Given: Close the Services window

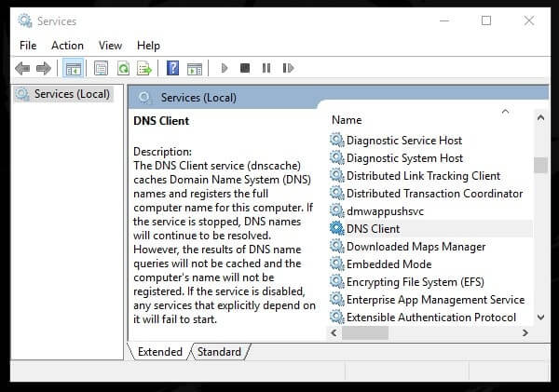Looking at the screenshot, I should [x=529, y=20].
